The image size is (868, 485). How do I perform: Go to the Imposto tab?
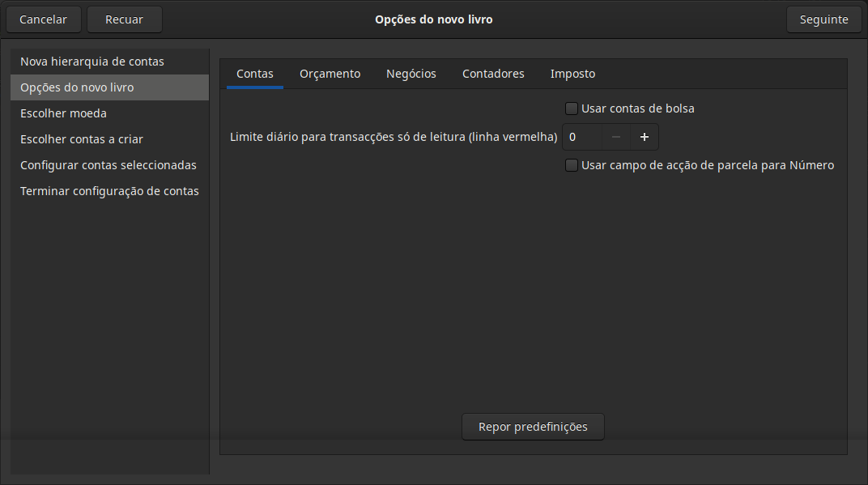point(572,74)
